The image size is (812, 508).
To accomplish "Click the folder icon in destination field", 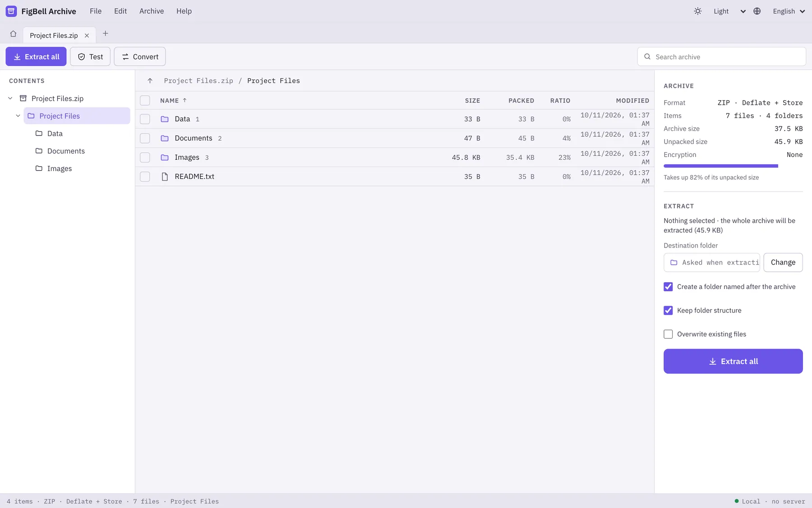I will pos(674,262).
